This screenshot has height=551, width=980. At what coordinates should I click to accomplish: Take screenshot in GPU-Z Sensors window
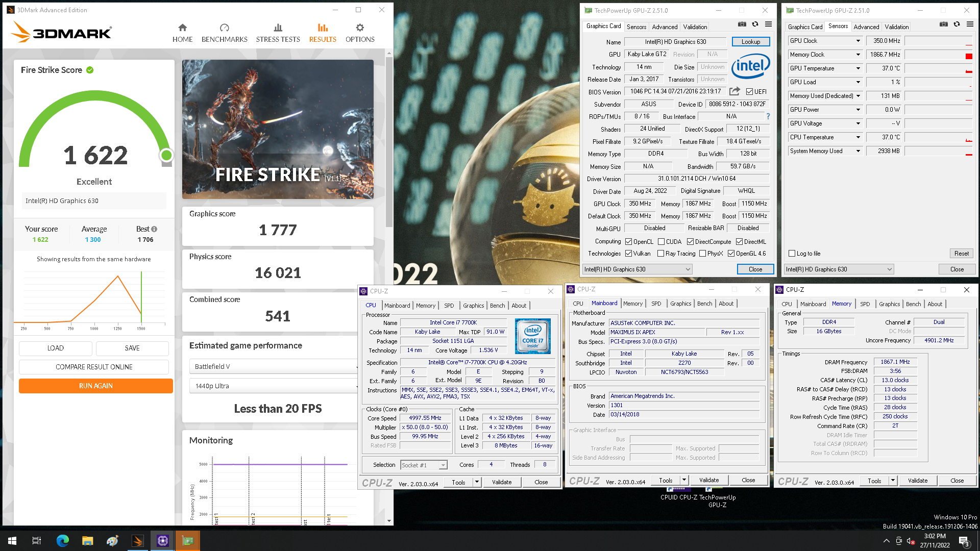944,24
